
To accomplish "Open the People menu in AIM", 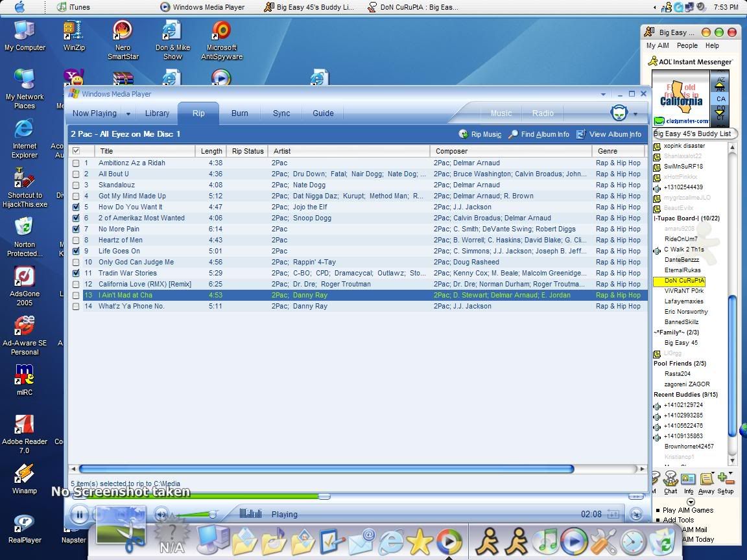I will [x=687, y=45].
